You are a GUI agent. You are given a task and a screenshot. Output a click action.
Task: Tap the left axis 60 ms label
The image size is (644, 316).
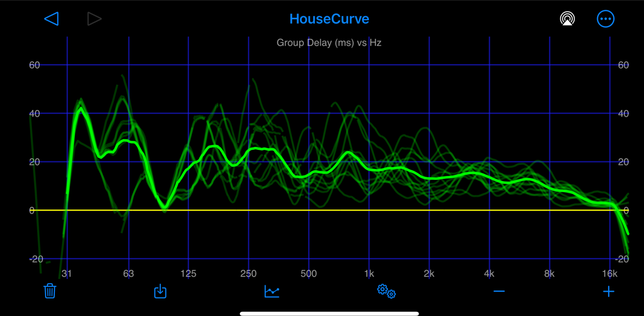coord(34,65)
